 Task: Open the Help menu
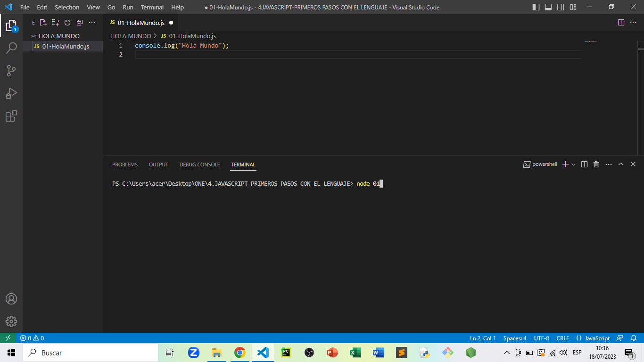177,7
